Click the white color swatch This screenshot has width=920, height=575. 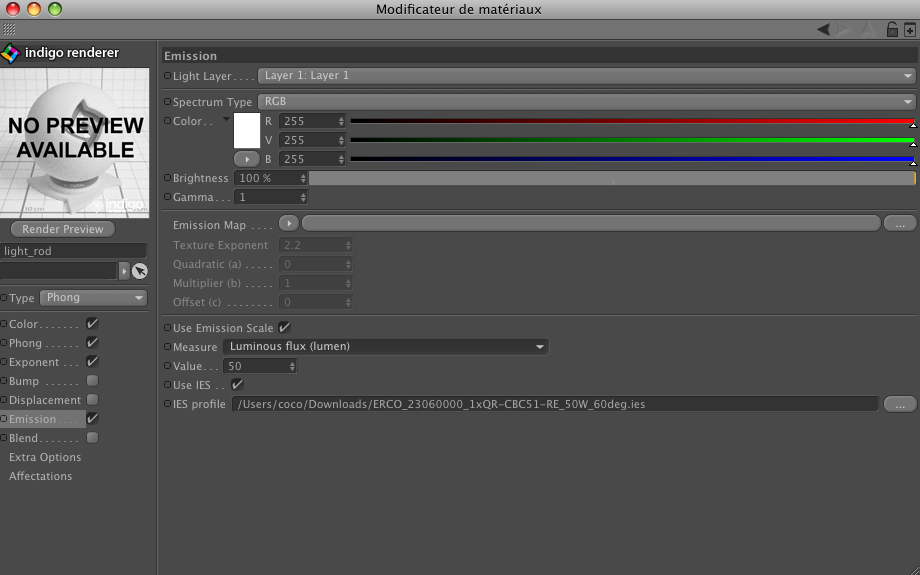tap(246, 131)
